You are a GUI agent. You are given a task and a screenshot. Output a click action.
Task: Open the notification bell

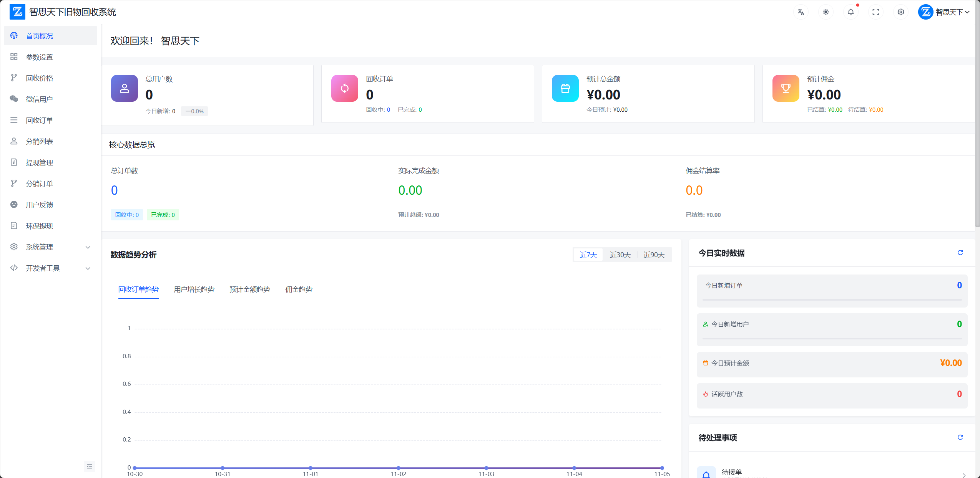[x=851, y=12]
